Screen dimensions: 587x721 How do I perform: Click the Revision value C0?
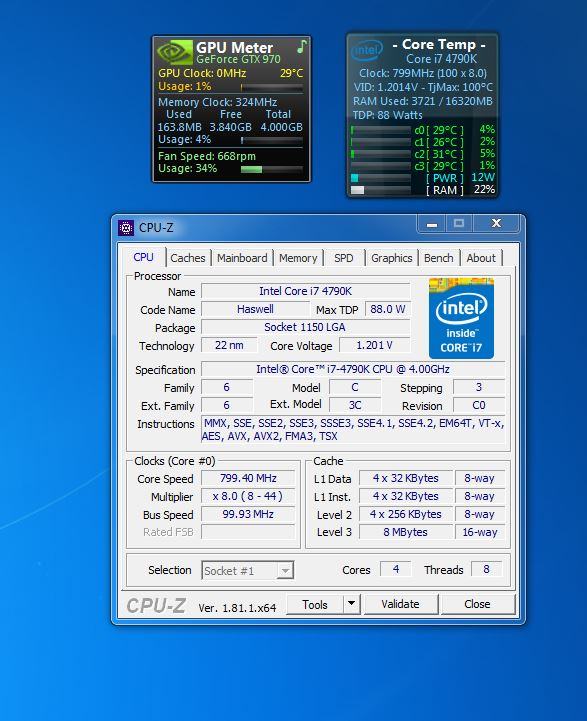(x=479, y=405)
